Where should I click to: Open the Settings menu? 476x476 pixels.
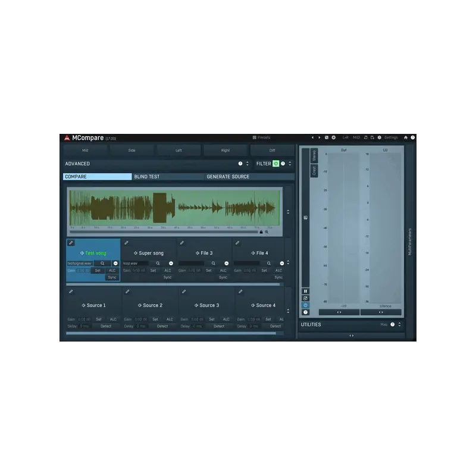click(391, 137)
